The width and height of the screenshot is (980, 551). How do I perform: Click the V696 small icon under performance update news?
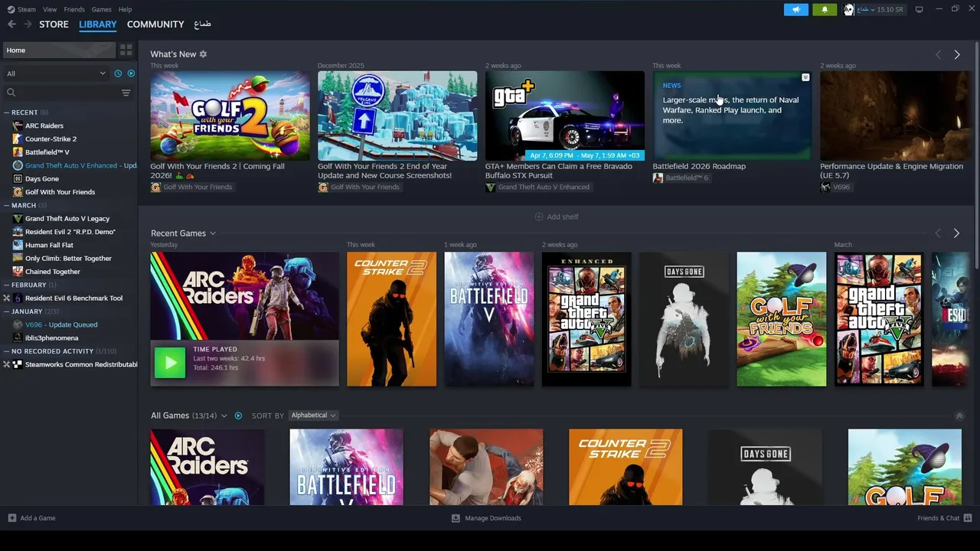tap(825, 187)
